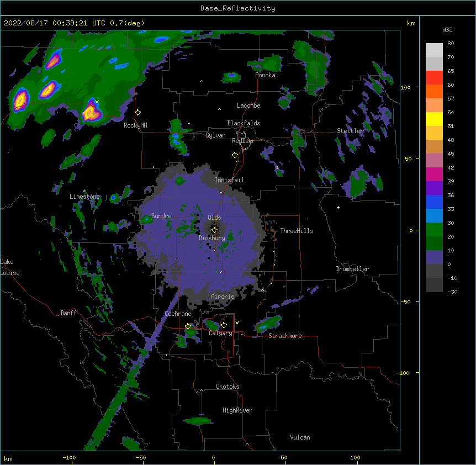476x465 pixels.
Task: Click the Airdrie city label
Action: tap(223, 297)
